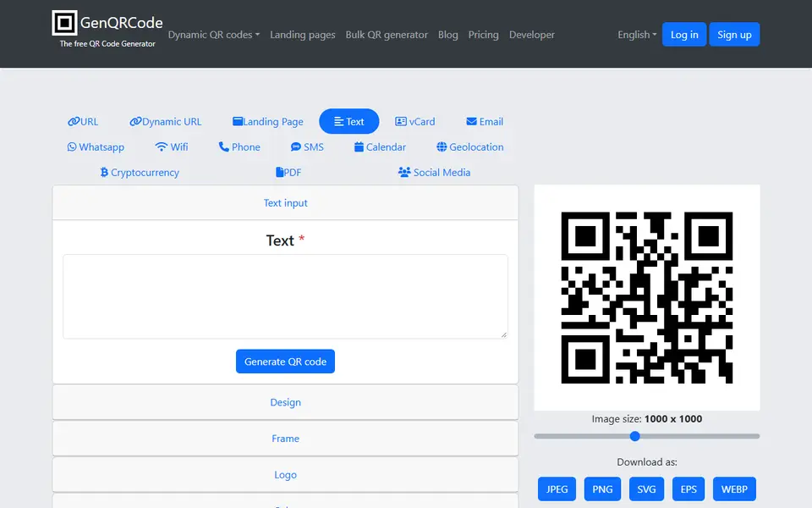Viewport: 812px width, 508px height.
Task: Click the image size slider handle
Action: click(635, 437)
